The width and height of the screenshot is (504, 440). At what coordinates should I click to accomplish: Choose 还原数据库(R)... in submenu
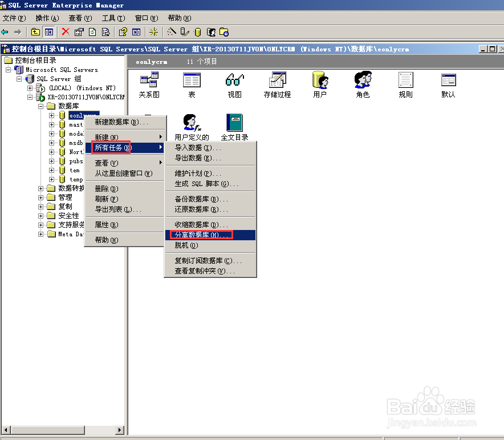click(210, 209)
